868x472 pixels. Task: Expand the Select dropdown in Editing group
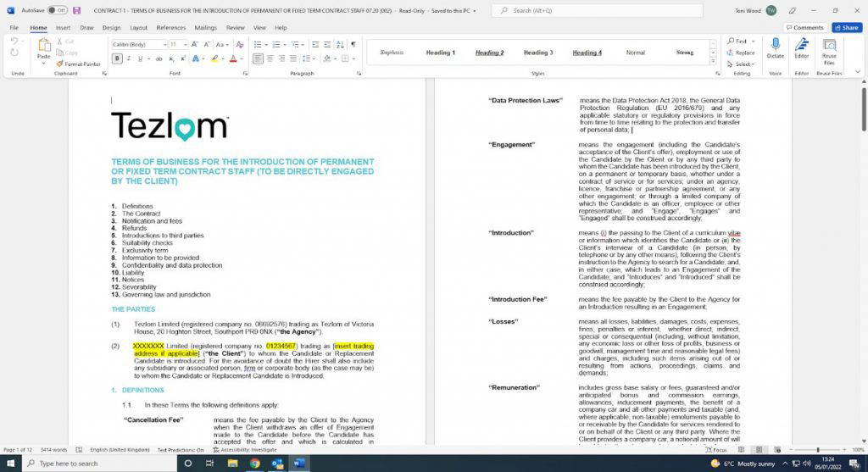pyautogui.click(x=742, y=64)
